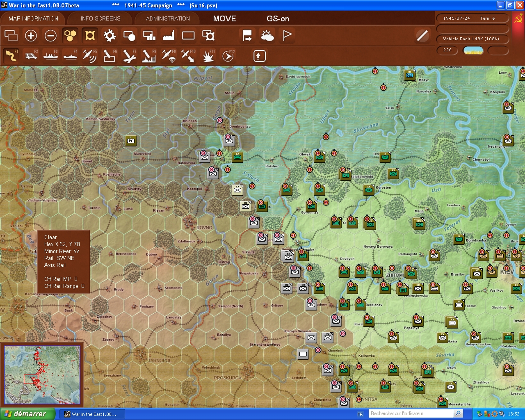The image size is (525, 420).
Task: Click the up-arrow box icon
Action: point(259,56)
